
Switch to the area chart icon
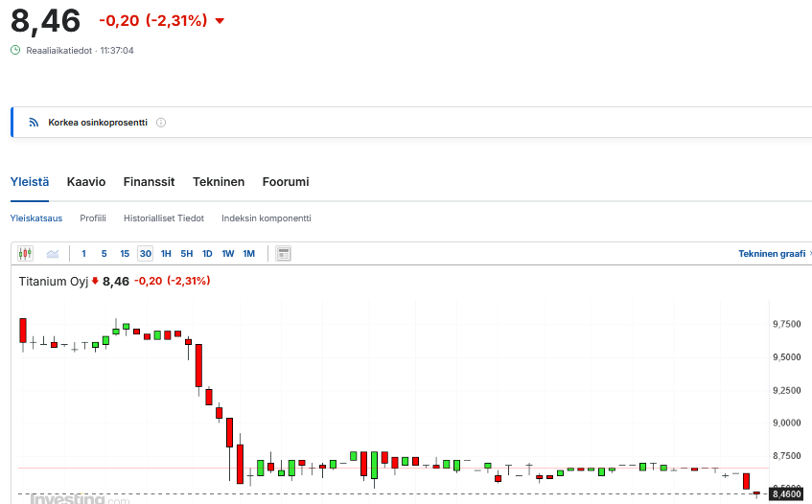[x=53, y=254]
